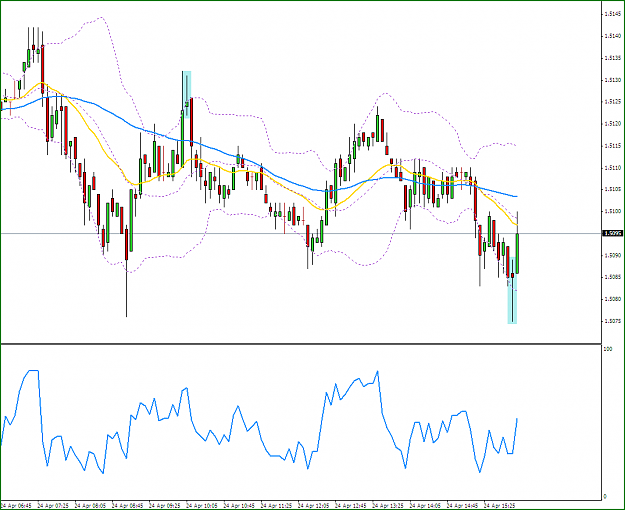Click the 24 Apr 10:05 time label

coord(202,506)
